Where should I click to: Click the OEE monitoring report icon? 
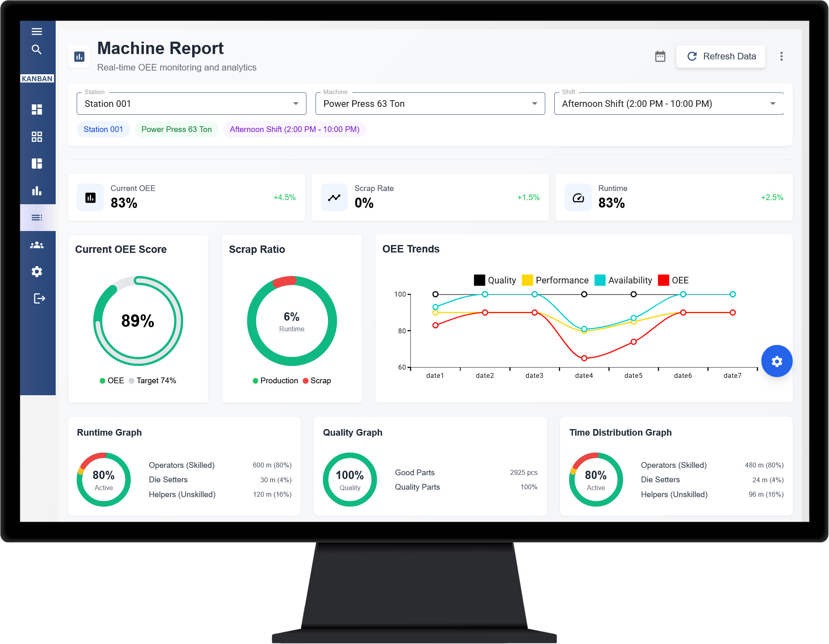[x=80, y=56]
